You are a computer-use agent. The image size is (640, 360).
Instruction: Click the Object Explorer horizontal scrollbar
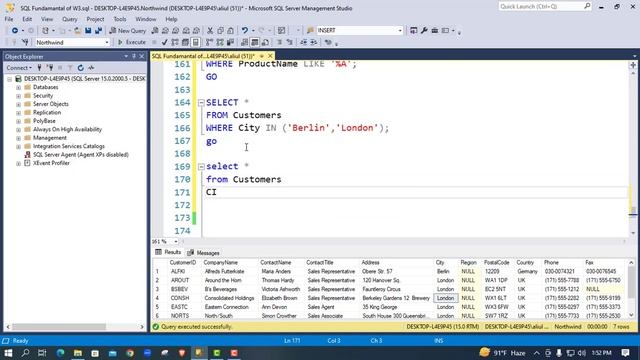[75, 327]
